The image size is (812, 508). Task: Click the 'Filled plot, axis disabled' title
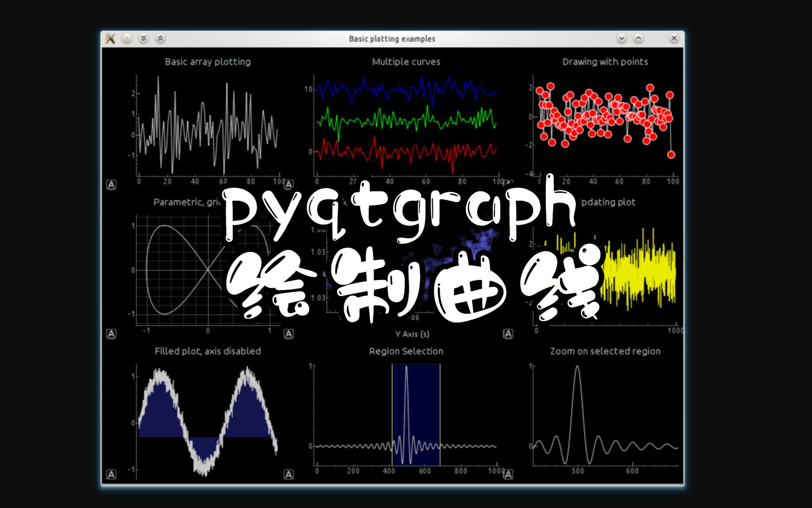point(208,351)
